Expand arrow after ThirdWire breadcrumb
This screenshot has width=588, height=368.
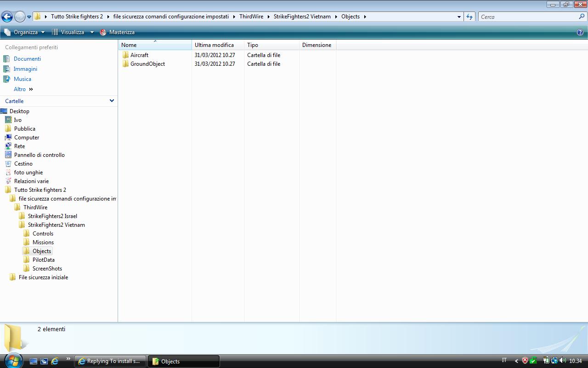268,17
